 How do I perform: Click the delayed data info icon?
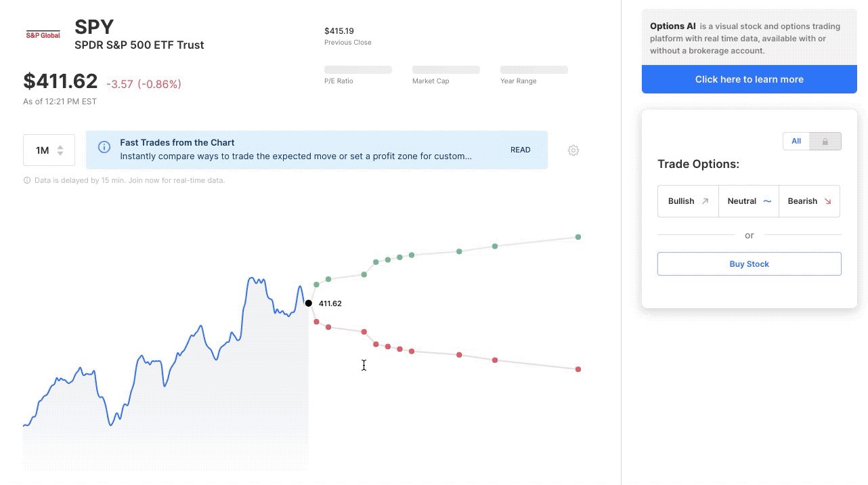click(27, 180)
